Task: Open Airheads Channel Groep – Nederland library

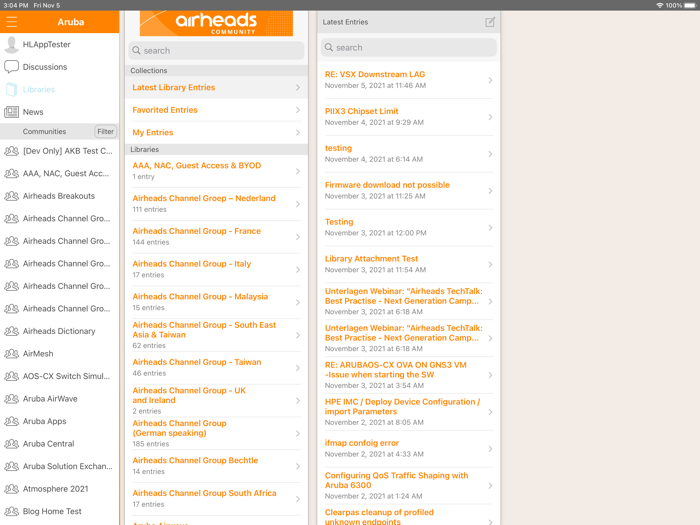Action: pyautogui.click(x=217, y=204)
